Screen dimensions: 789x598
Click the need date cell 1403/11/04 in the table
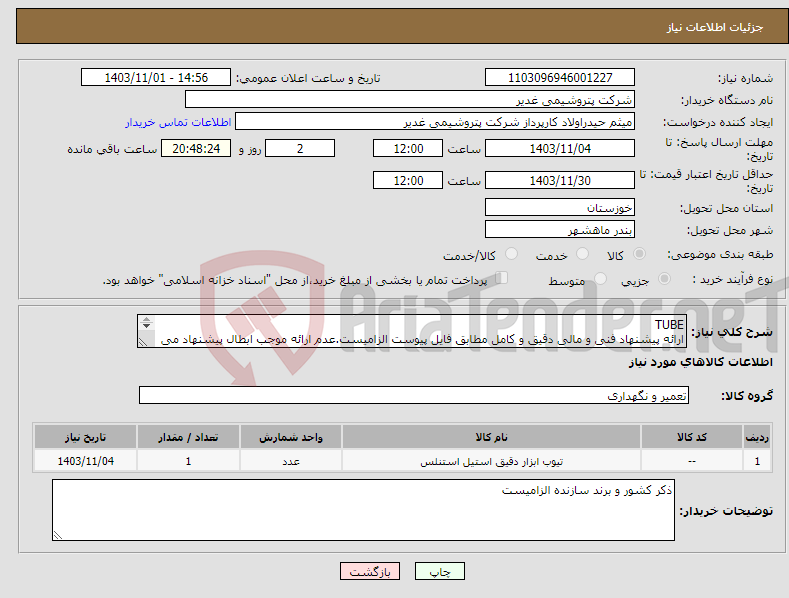86,461
